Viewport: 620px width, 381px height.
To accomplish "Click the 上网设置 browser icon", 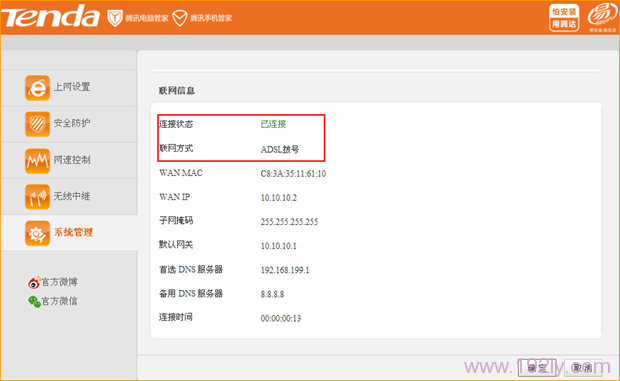I will coord(38,88).
